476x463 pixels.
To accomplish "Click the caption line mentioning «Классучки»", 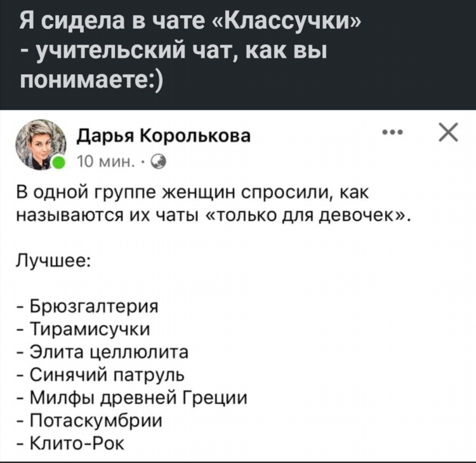I will (x=190, y=22).
